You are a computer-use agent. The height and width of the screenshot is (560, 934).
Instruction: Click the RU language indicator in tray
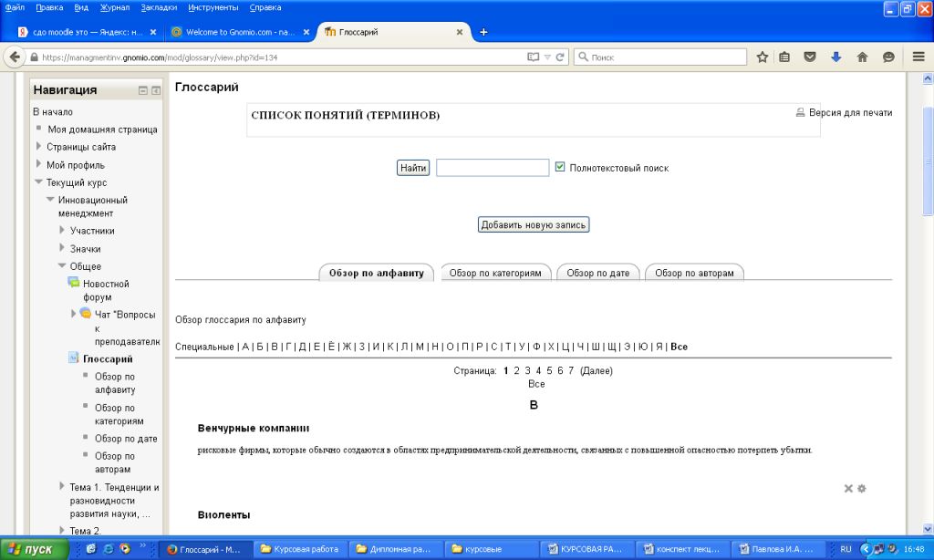(x=846, y=549)
